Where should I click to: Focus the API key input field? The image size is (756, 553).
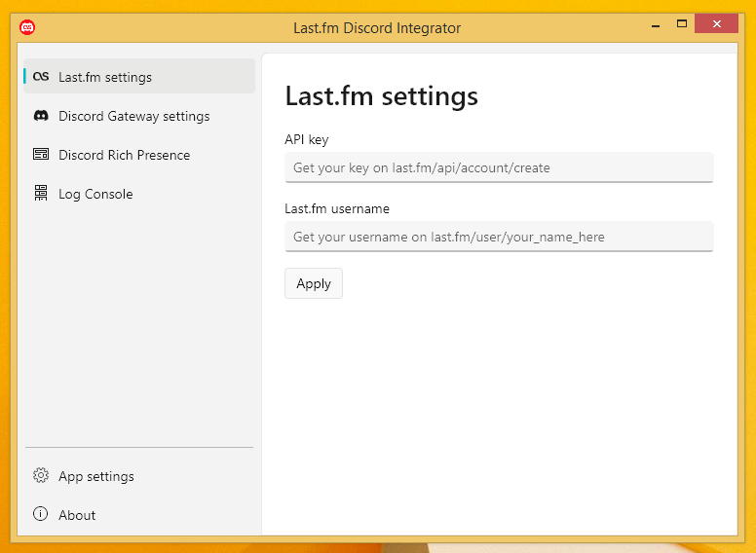coord(499,167)
